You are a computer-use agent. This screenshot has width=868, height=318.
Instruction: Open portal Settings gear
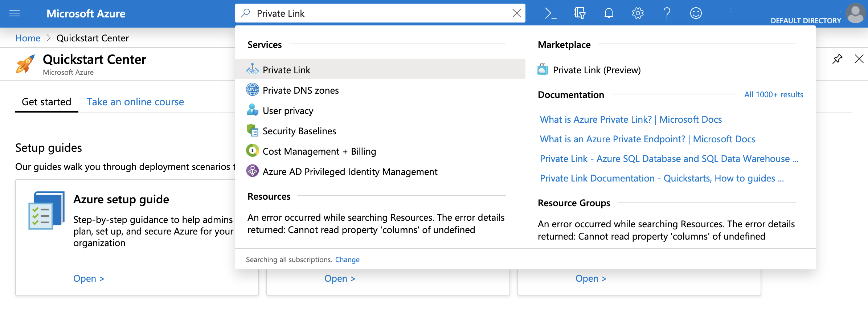(638, 13)
